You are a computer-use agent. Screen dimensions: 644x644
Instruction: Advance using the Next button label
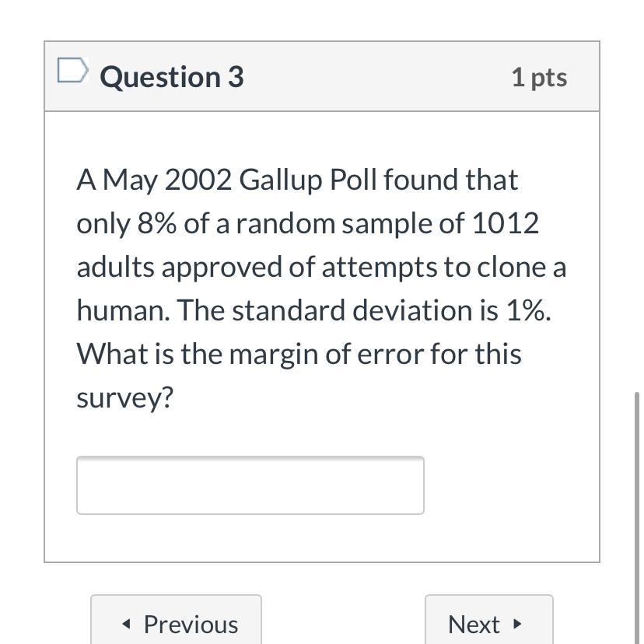coord(474,624)
